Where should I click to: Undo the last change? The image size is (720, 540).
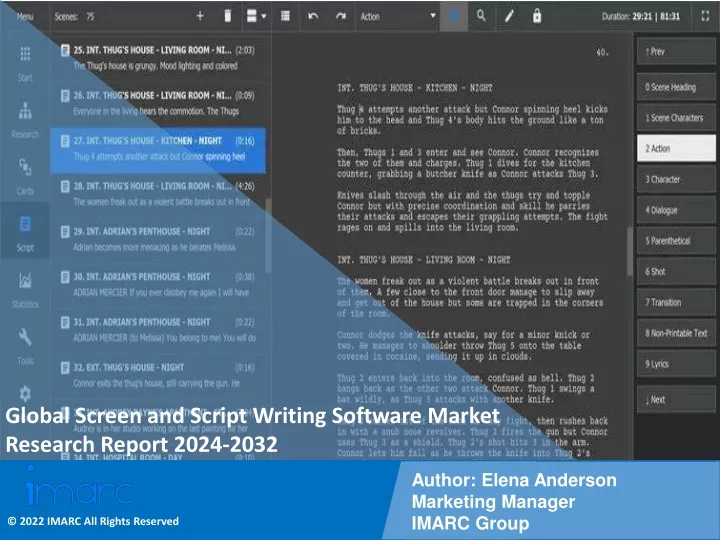tap(313, 16)
